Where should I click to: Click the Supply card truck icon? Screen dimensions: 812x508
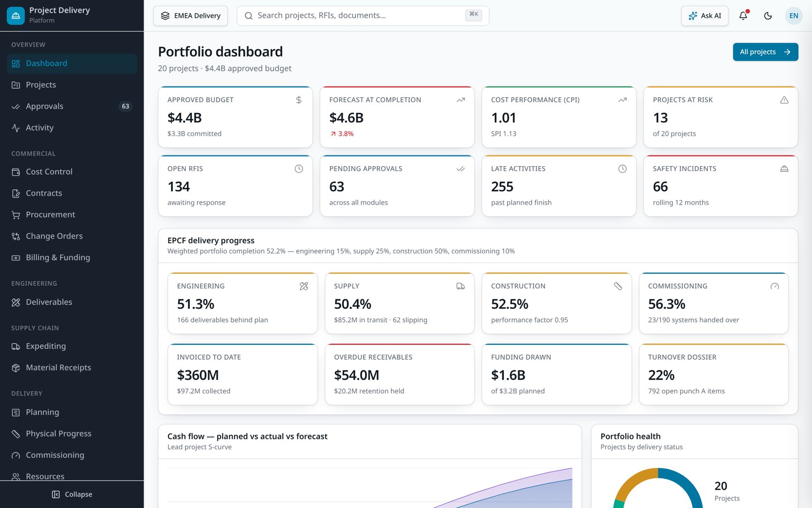(x=461, y=286)
